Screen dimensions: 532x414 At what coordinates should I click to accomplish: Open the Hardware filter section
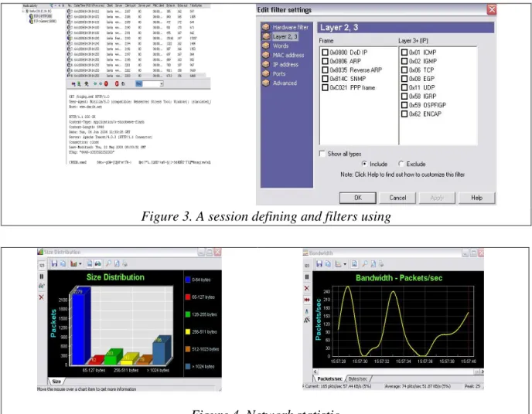coord(285,27)
